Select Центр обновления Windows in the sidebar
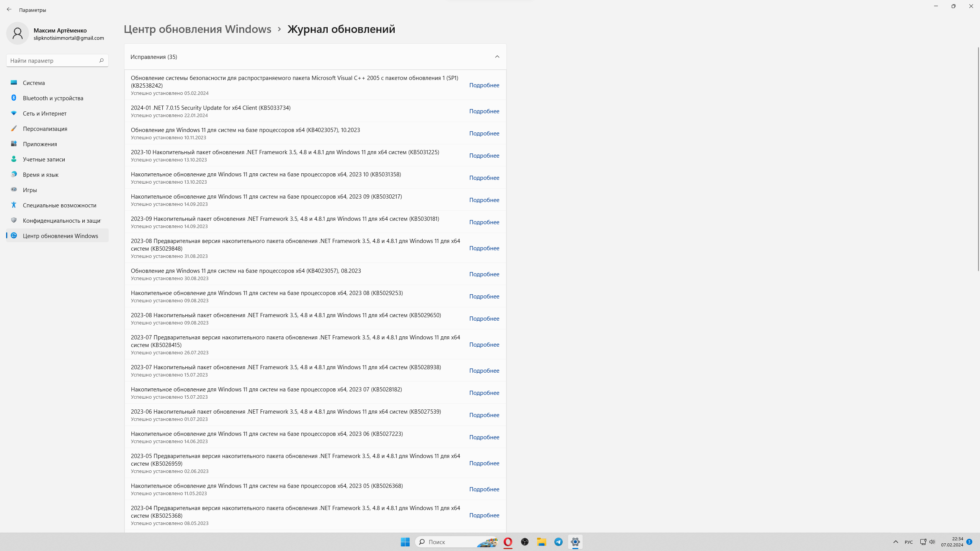Viewport: 980px width, 551px height. tap(57, 236)
